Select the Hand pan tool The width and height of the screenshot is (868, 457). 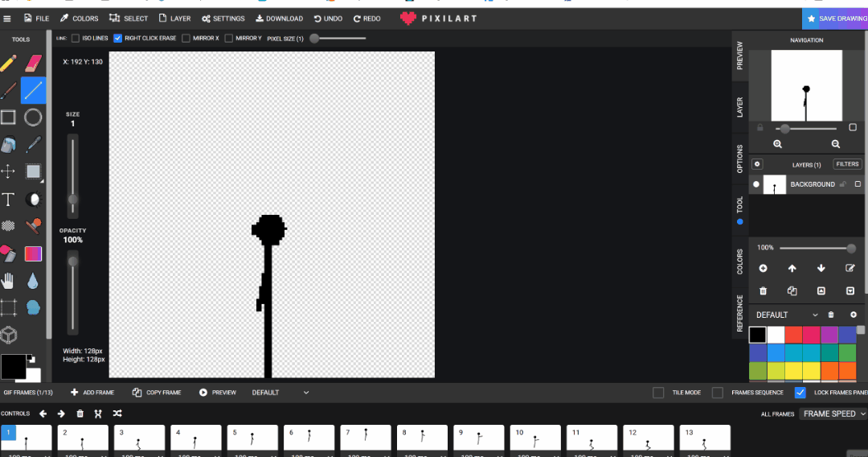pos(8,281)
